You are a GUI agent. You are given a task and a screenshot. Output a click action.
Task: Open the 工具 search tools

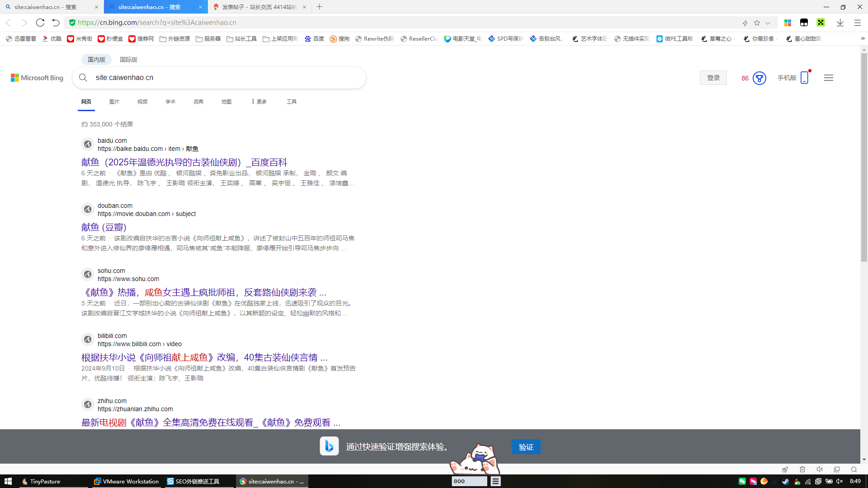pyautogui.click(x=292, y=102)
